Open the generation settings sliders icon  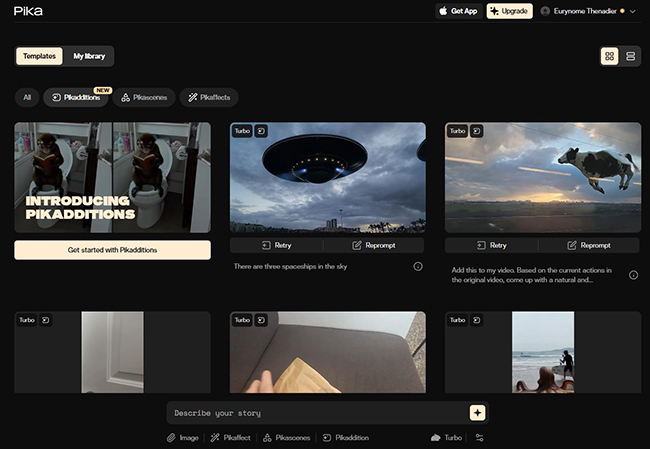pos(479,438)
